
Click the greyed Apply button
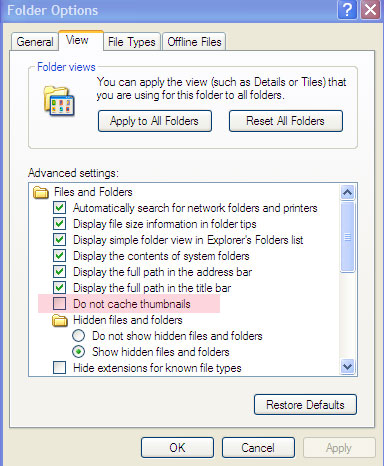pyautogui.click(x=339, y=448)
